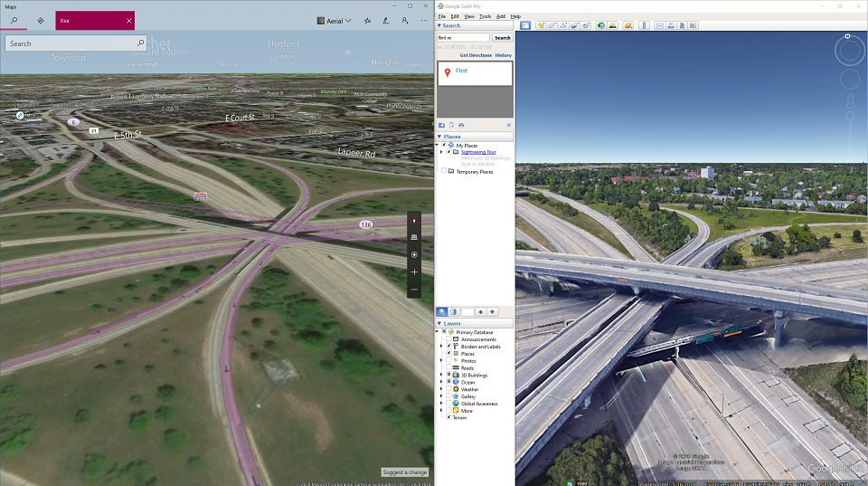The width and height of the screenshot is (868, 486).
Task: View in Google Maps toolbar icon
Action: click(x=693, y=25)
